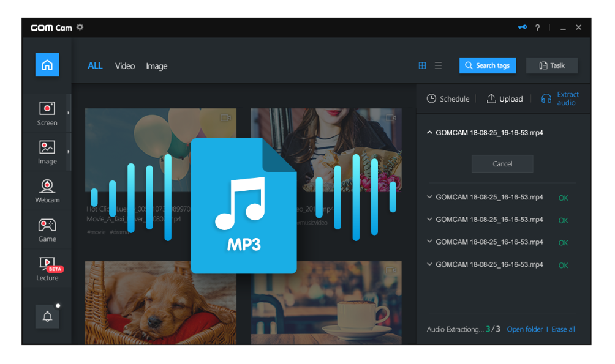This screenshot has width=615, height=364.
Task: Open the Task button
Action: tap(552, 65)
